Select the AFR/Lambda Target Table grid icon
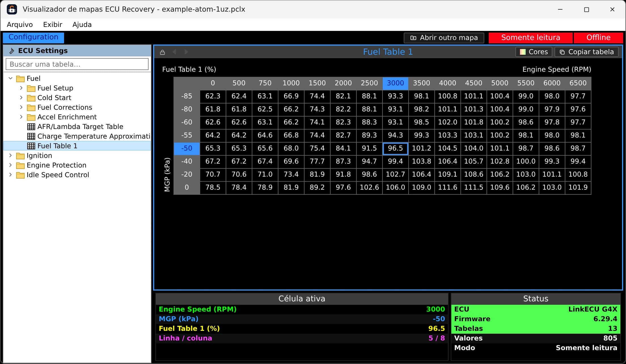This screenshot has height=364, width=626. [x=31, y=127]
